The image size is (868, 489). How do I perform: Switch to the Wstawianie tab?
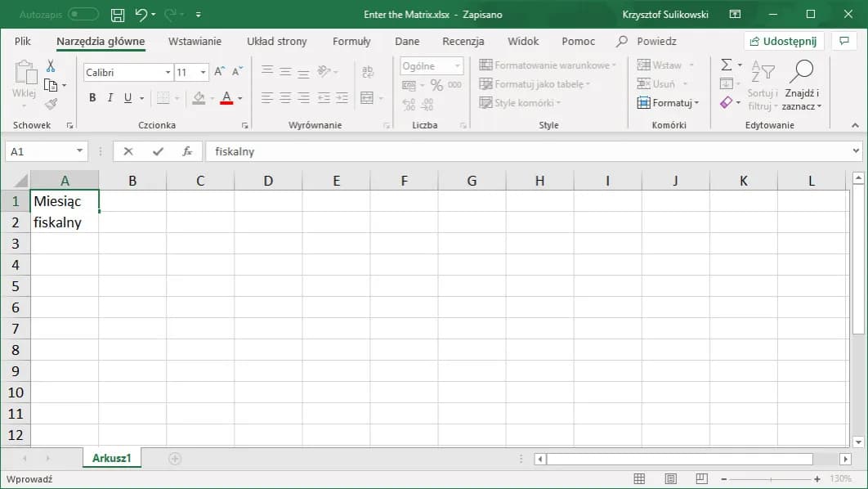195,41
